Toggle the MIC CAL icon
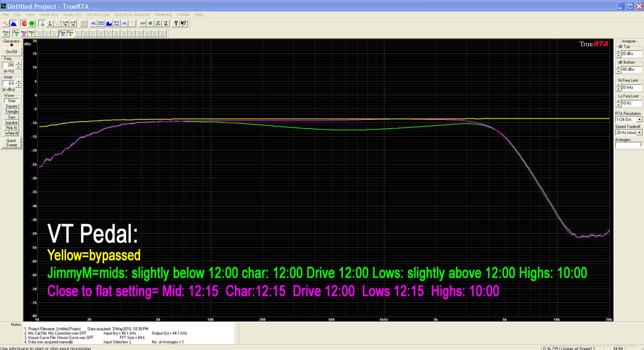Viewport: 644px width, 350px height. (x=116, y=24)
